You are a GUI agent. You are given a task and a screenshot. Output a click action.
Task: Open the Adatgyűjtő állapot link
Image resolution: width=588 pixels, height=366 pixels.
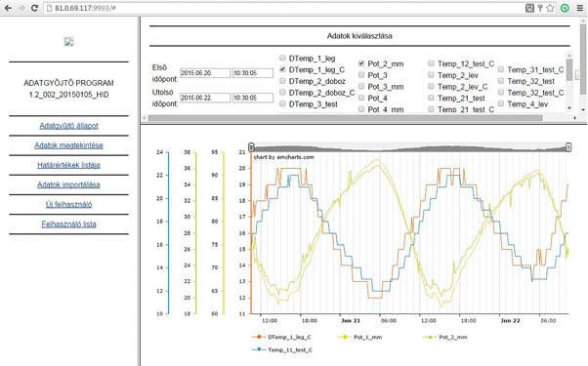click(x=68, y=126)
